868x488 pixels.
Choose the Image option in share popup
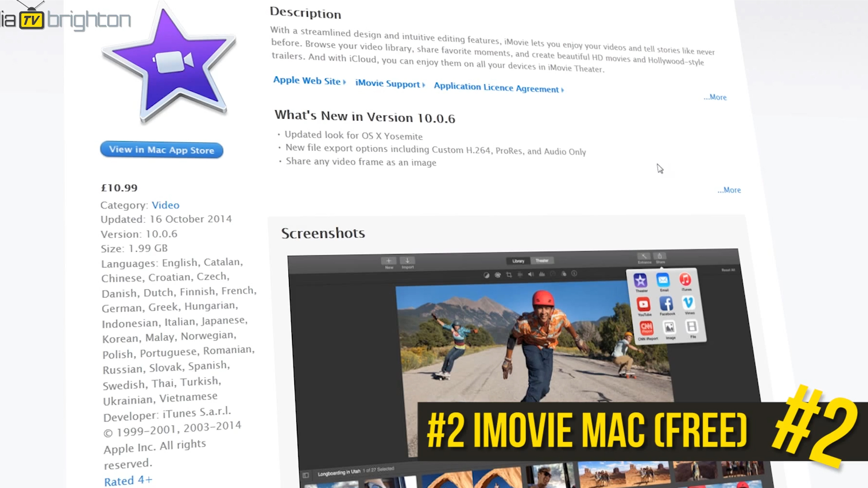670,329
